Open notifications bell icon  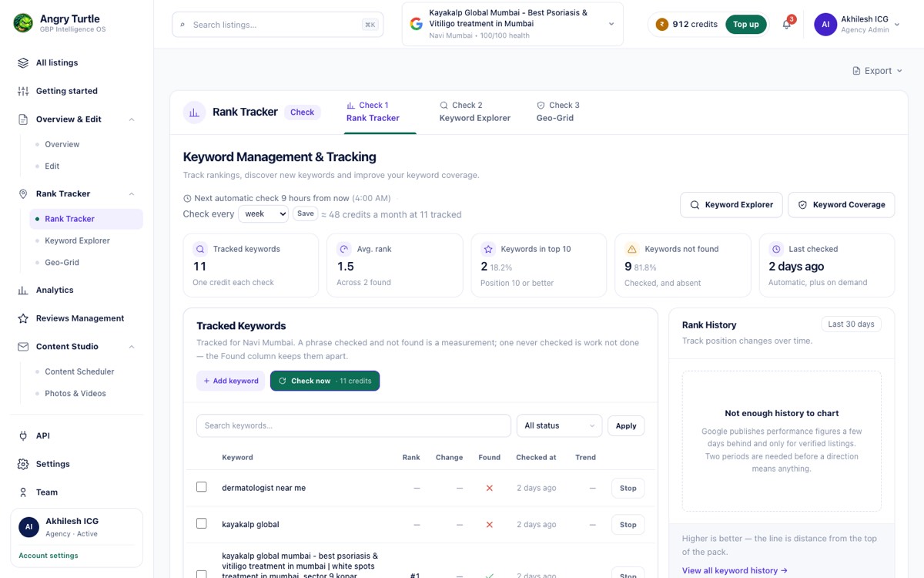[786, 25]
